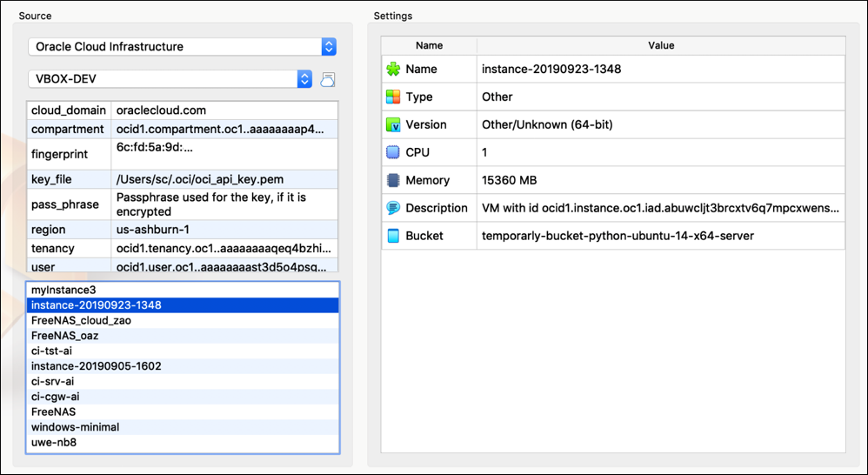Select windows-minimal in the instance list
Image resolution: width=868 pixels, height=475 pixels.
(183, 427)
